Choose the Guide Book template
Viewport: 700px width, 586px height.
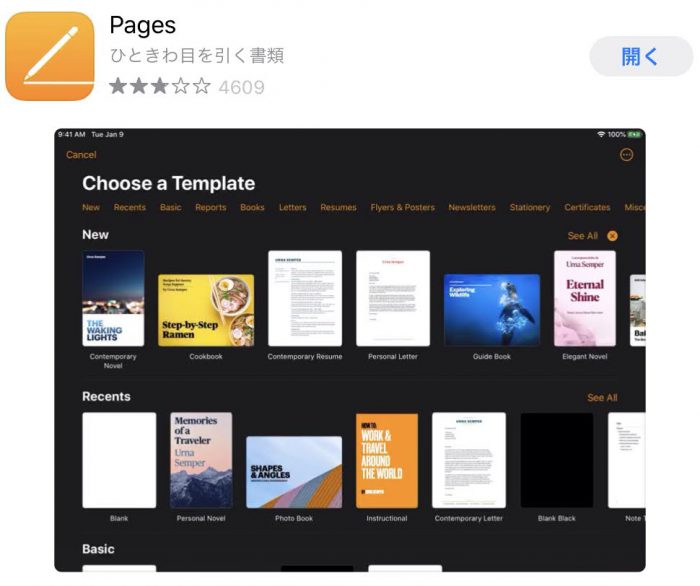[x=492, y=310]
